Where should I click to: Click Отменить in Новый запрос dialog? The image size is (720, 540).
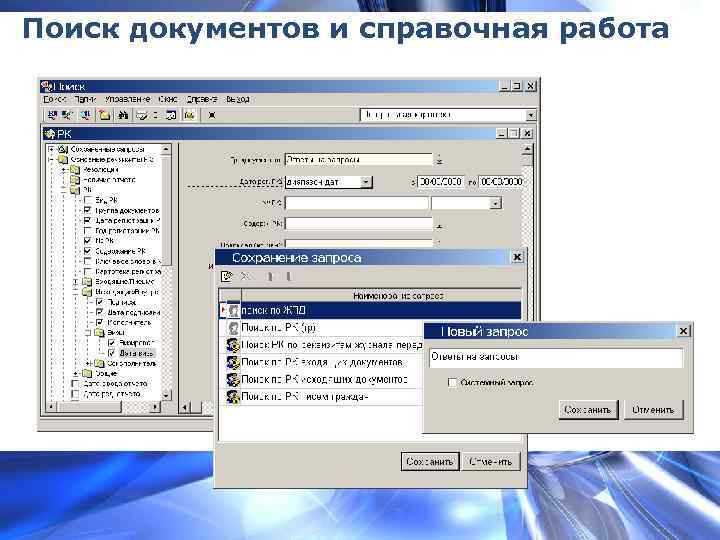tap(653, 410)
